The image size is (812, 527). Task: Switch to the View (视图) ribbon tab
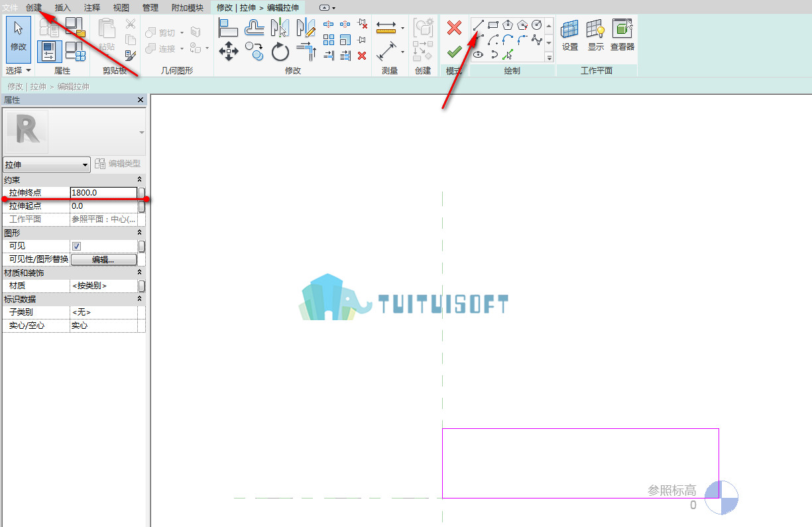(121, 7)
